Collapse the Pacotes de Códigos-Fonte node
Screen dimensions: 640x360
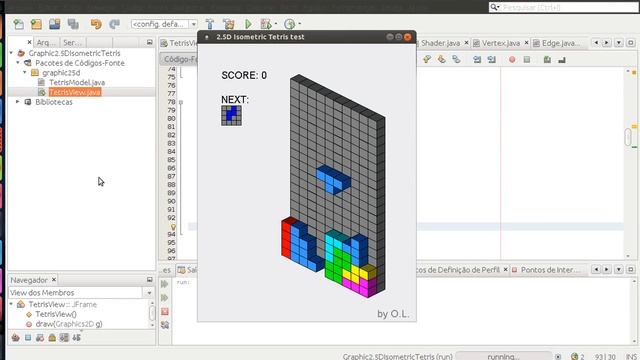click(x=18, y=63)
